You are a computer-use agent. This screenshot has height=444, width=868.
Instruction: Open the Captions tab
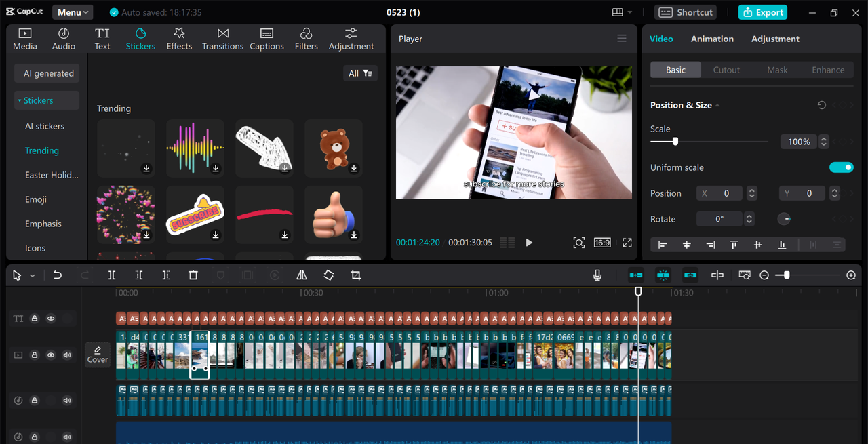pos(267,39)
